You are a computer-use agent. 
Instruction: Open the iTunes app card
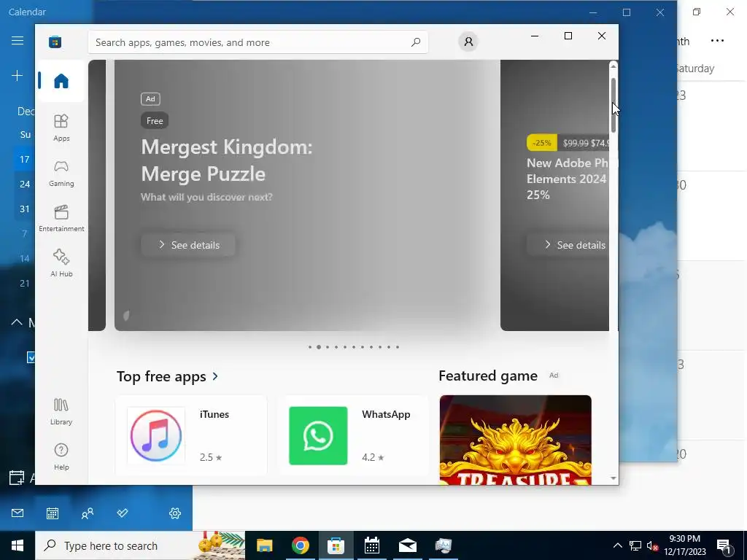pos(191,435)
